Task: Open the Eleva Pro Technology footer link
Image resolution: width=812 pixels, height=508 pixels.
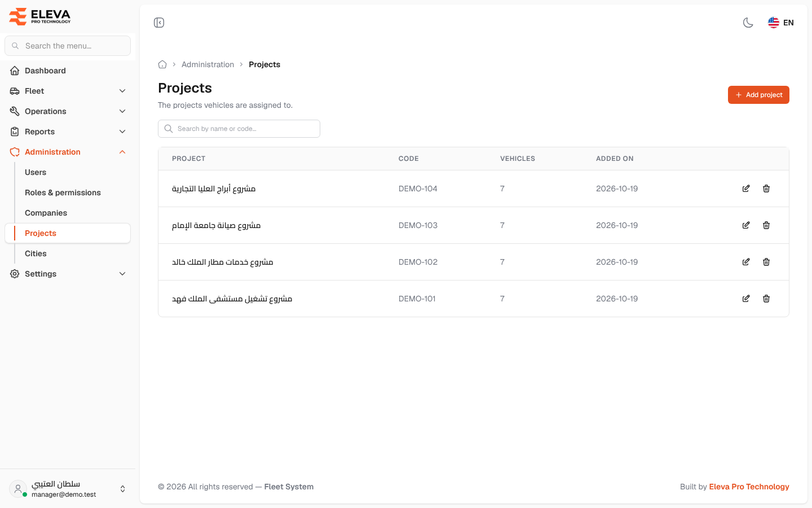Action: pyautogui.click(x=749, y=487)
